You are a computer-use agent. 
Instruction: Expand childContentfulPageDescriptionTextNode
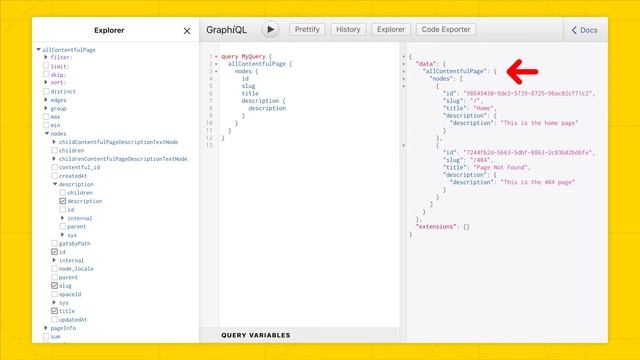[54, 142]
